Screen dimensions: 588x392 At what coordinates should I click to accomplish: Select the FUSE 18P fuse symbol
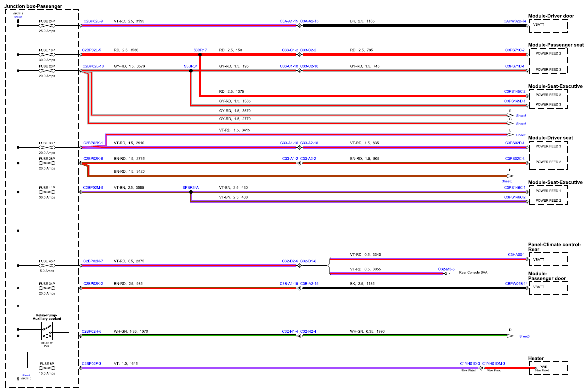pyautogui.click(x=47, y=55)
